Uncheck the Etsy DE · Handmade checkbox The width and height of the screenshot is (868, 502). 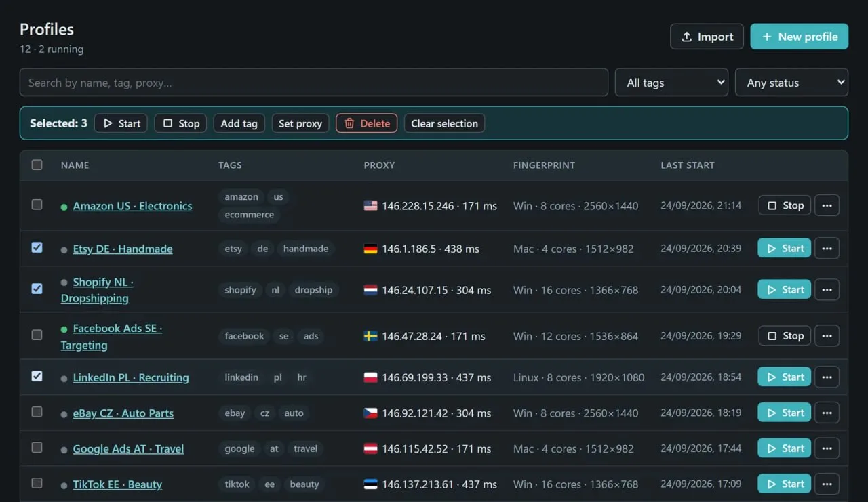click(x=37, y=247)
